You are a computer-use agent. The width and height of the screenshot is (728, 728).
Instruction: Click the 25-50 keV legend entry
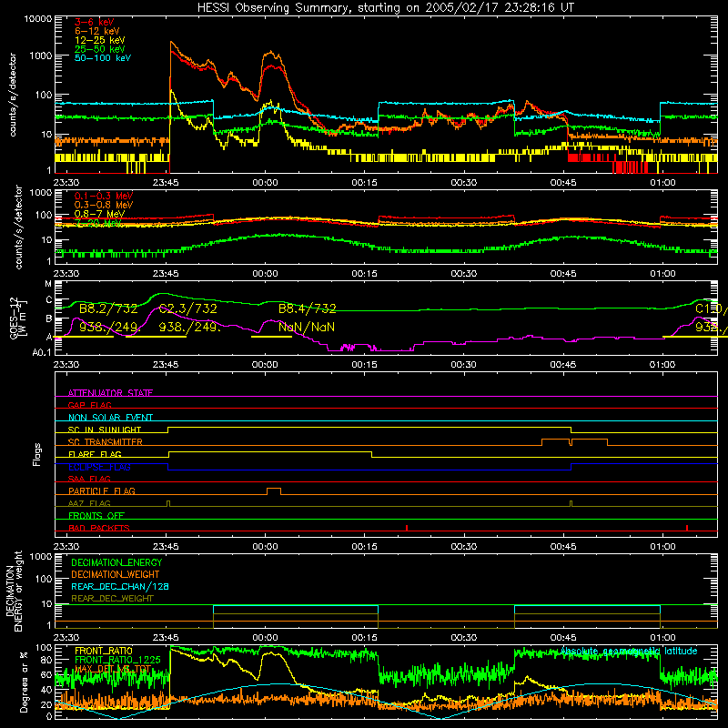pos(100,49)
